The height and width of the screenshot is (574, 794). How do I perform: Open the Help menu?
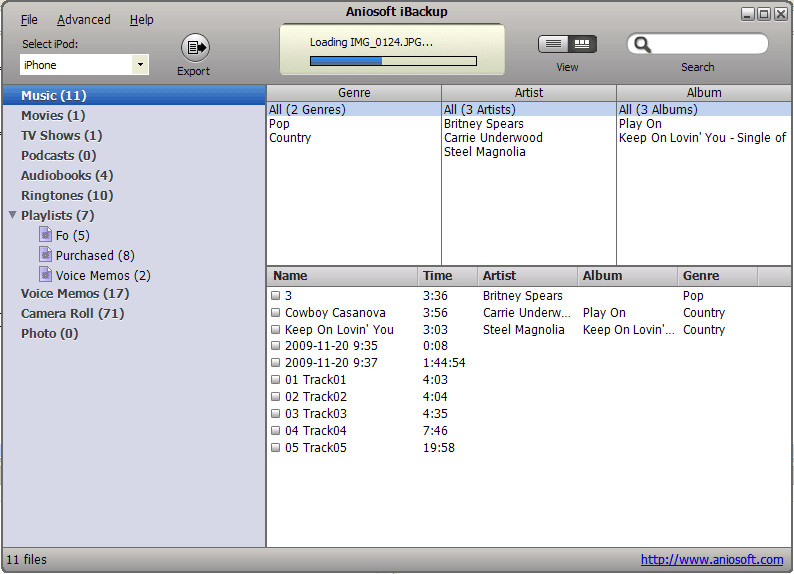coord(141,20)
